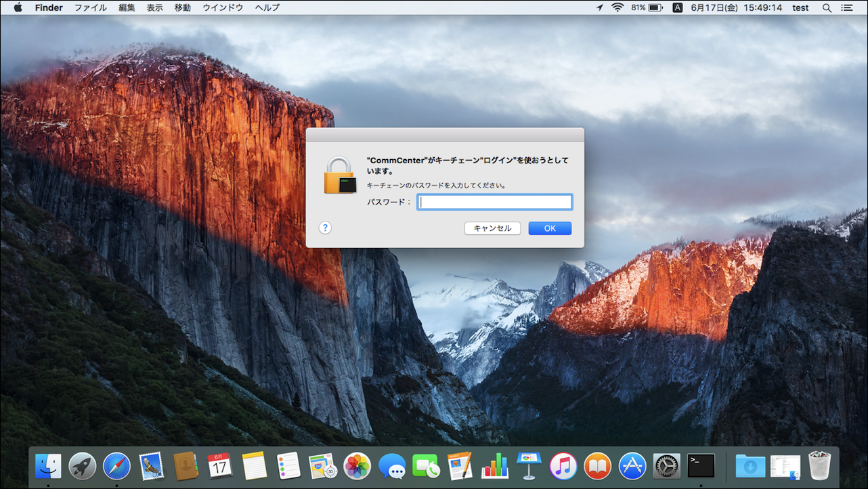Click the Keychain padlock icon in dialog

click(x=340, y=175)
